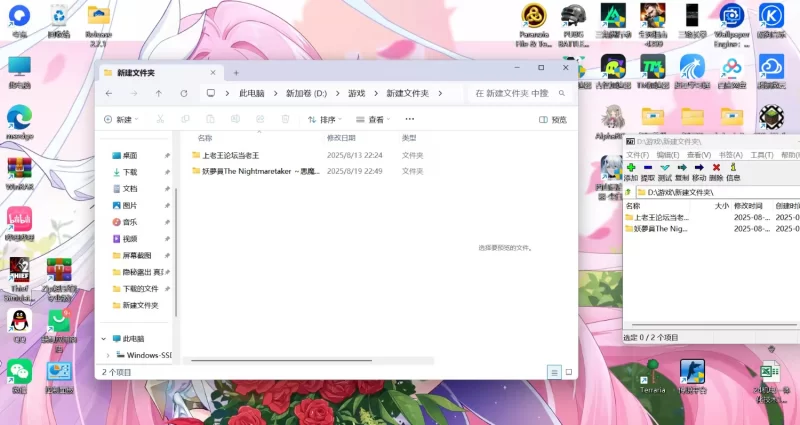800x425 pixels.
Task: Click the green 添加 (Add) icon in 7-Zip
Action: 631,167
